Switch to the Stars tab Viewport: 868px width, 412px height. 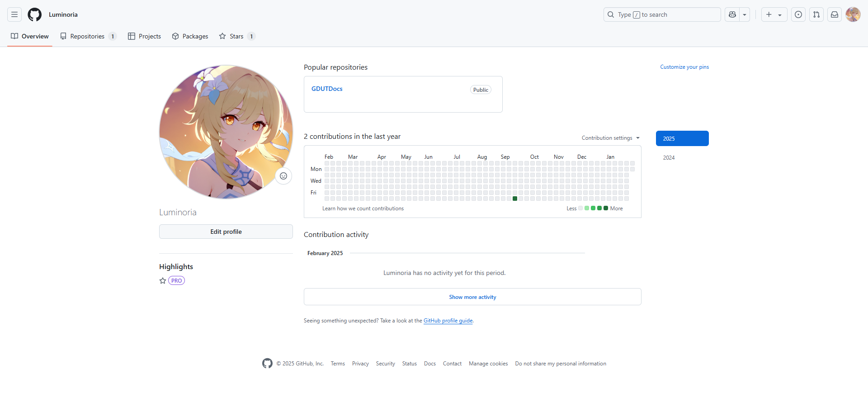coord(237,36)
